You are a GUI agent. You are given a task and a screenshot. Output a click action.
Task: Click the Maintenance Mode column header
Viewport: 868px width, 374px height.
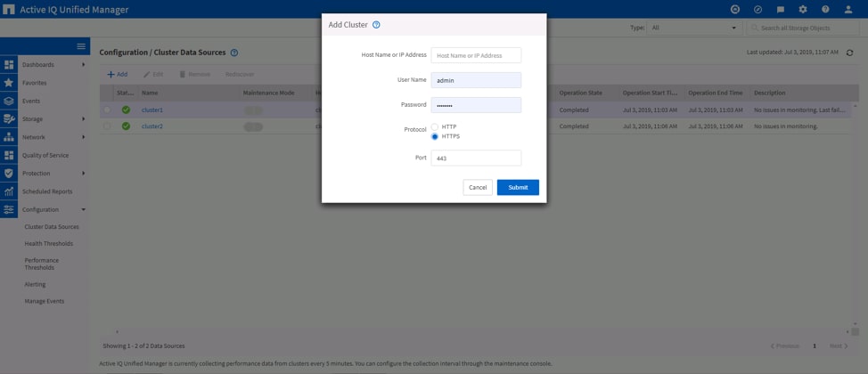tap(268, 93)
